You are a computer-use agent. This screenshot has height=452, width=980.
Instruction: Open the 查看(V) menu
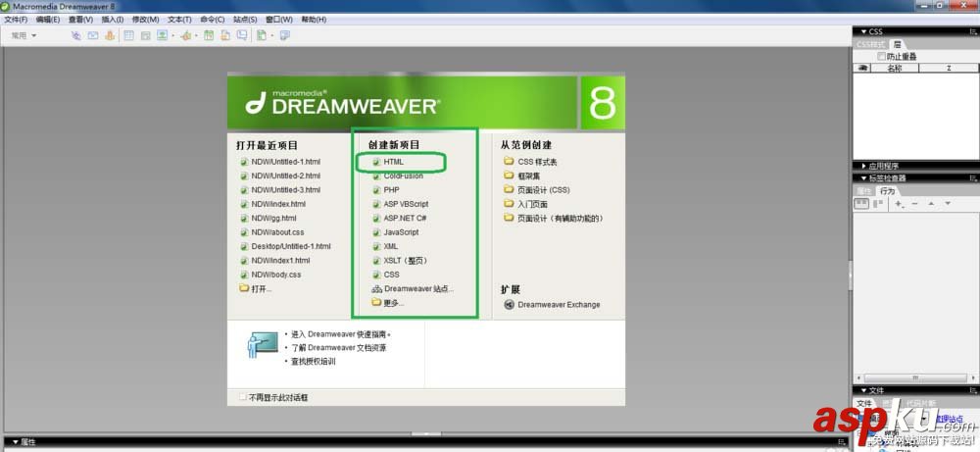click(80, 20)
